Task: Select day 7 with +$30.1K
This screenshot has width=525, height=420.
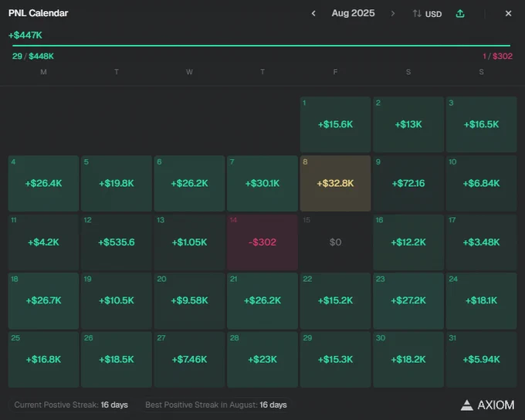Action: (x=262, y=183)
